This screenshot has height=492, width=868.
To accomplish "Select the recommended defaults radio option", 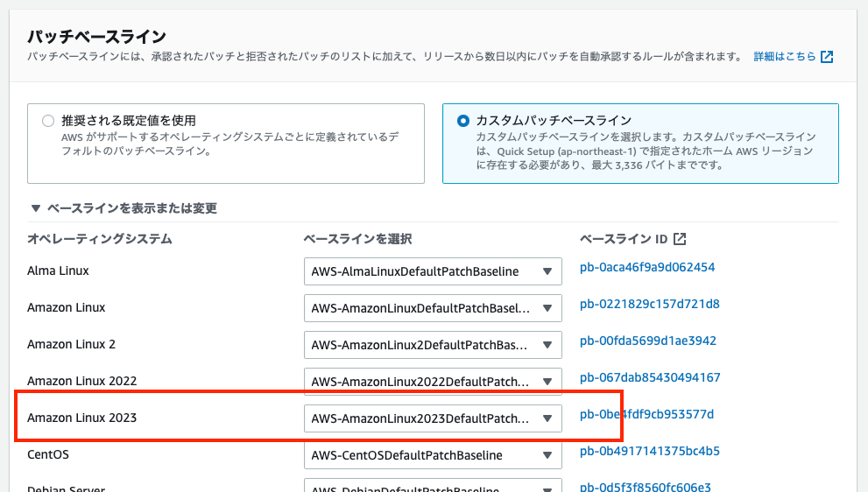I will point(48,121).
